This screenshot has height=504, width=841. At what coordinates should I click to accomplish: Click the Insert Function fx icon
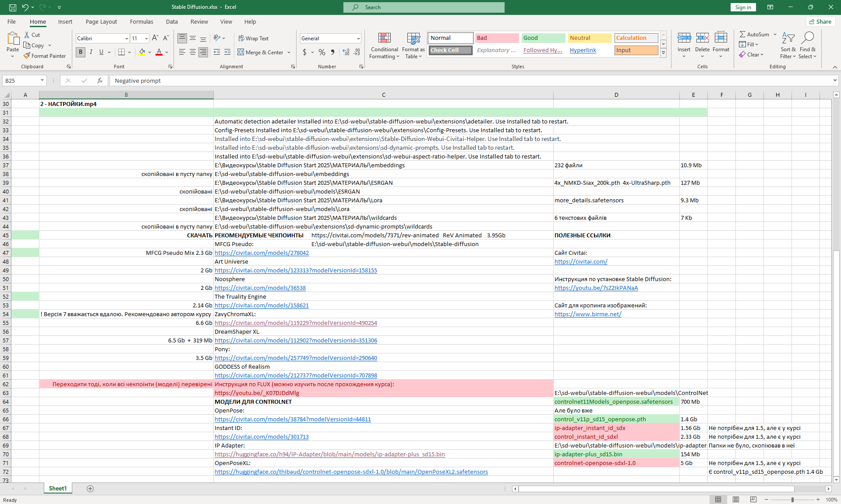(x=100, y=81)
